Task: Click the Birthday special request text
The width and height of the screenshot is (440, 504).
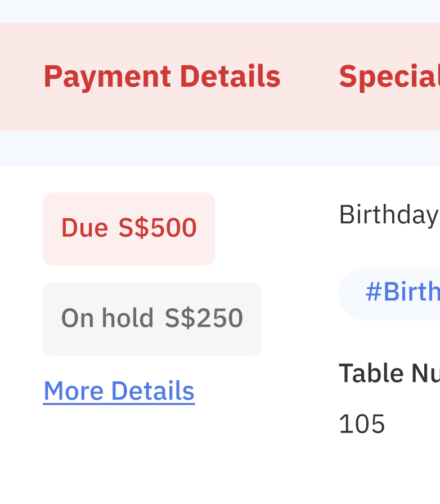Action: tap(388, 214)
